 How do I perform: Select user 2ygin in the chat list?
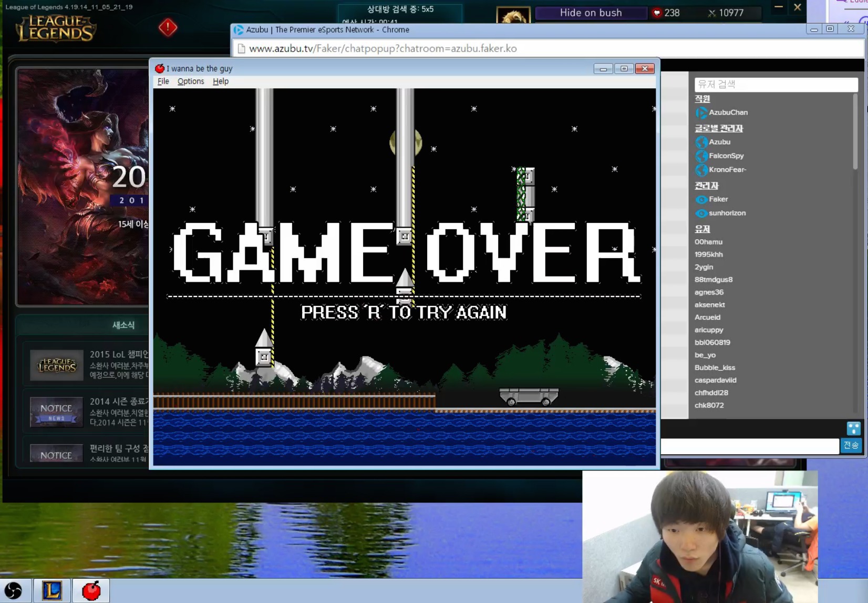704,268
